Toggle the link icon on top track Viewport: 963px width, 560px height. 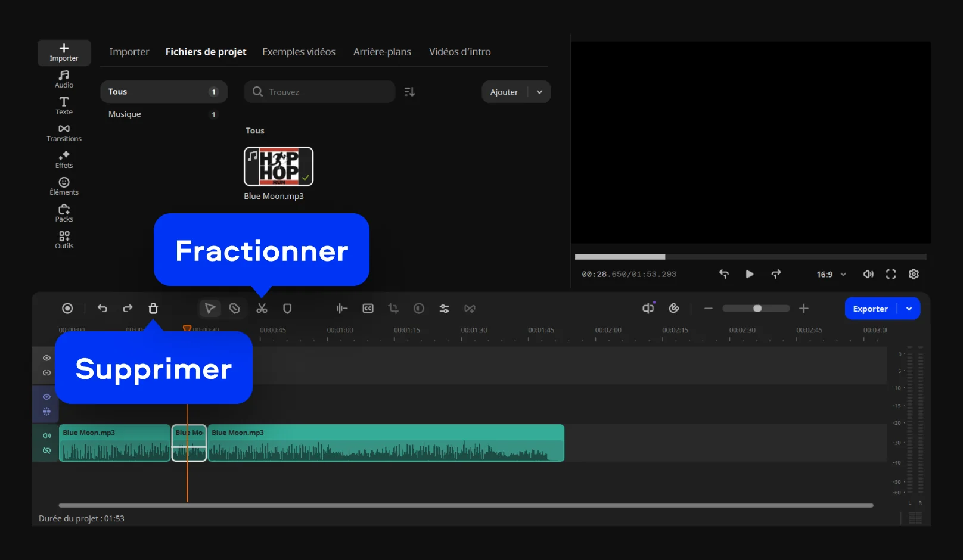click(x=46, y=373)
